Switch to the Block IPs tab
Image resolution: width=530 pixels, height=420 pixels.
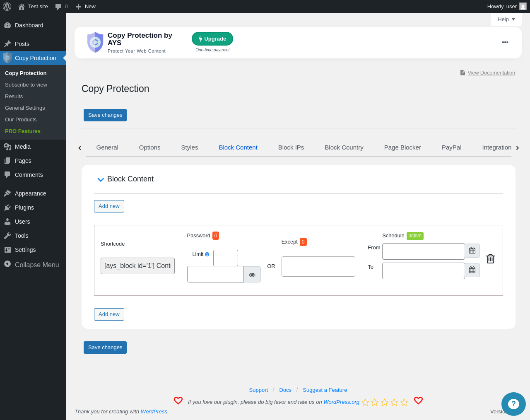pyautogui.click(x=291, y=147)
